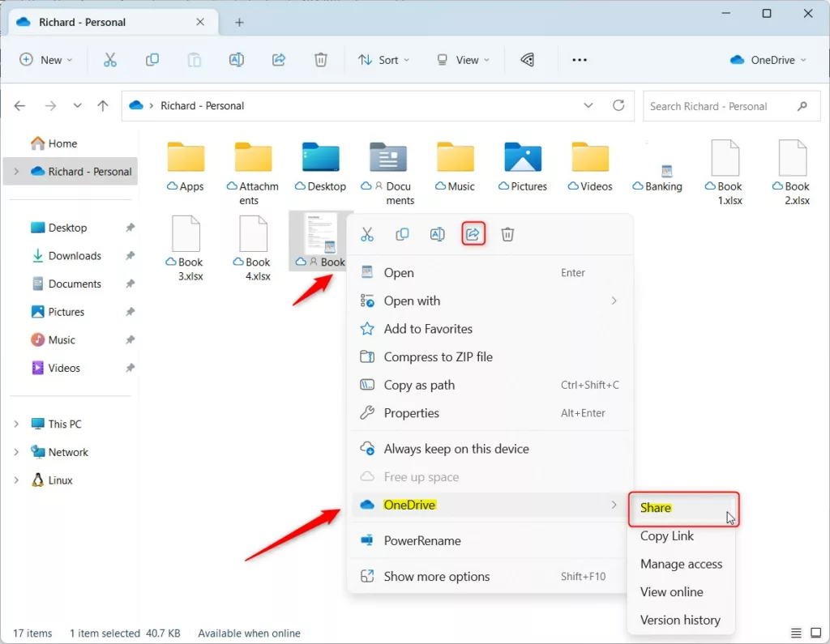
Task: Click the Cut scissors in the context menu
Action: click(x=367, y=234)
